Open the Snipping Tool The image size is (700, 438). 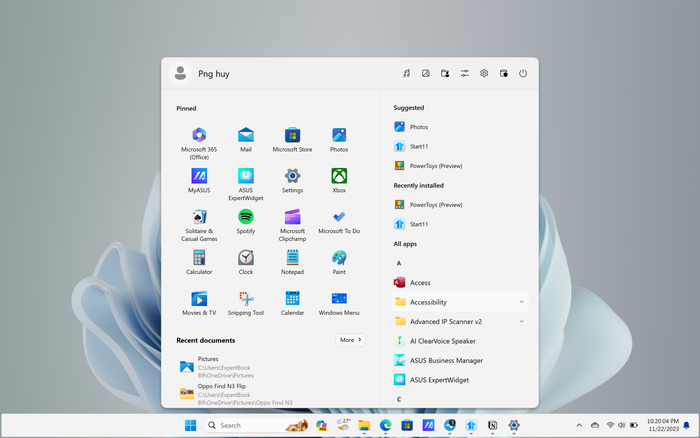point(246,303)
